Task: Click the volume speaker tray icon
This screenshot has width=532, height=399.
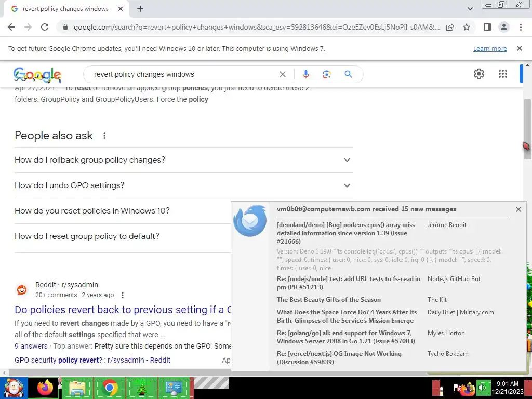Action: [x=483, y=388]
